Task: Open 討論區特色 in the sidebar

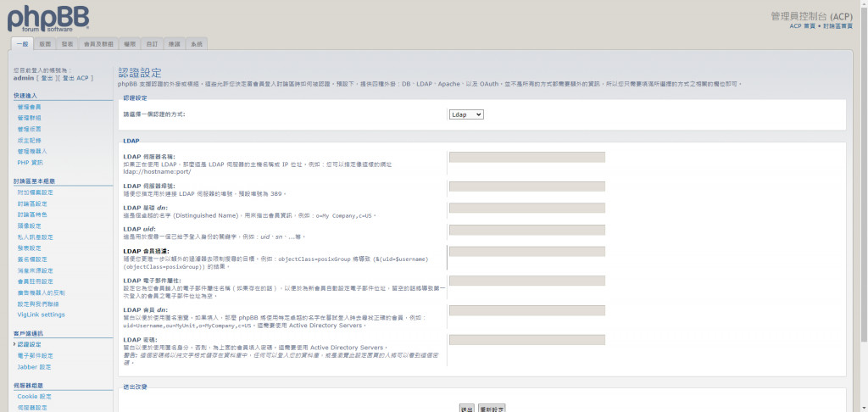Action: (32, 214)
